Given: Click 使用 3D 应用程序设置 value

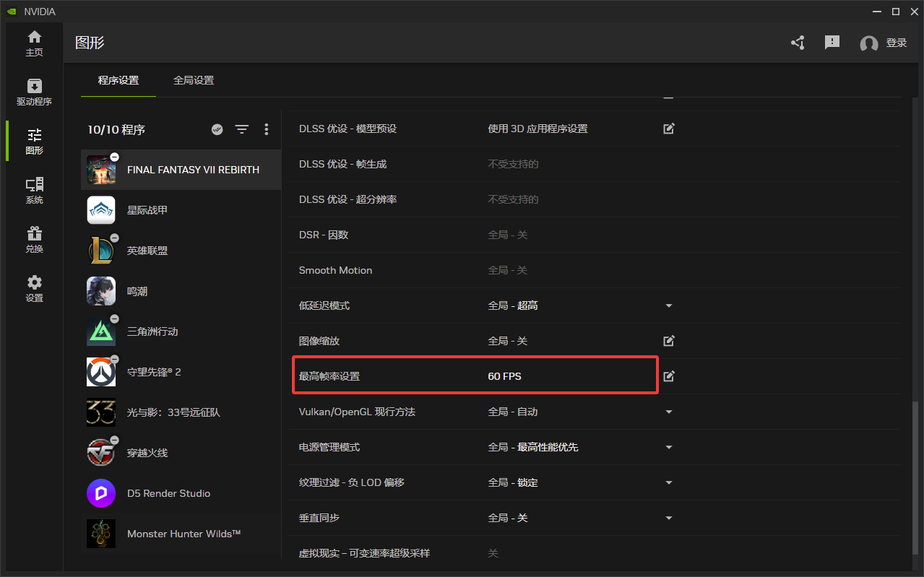Looking at the screenshot, I should (537, 129).
